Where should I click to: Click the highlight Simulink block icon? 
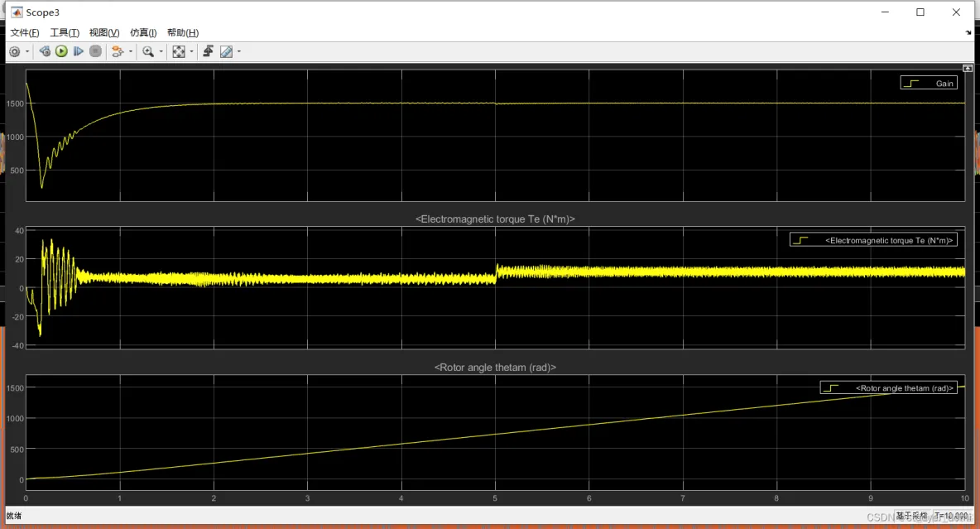tap(118, 52)
